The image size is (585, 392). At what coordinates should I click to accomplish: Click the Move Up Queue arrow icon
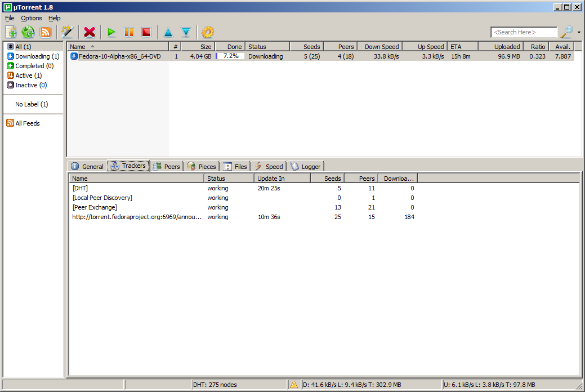(x=168, y=33)
